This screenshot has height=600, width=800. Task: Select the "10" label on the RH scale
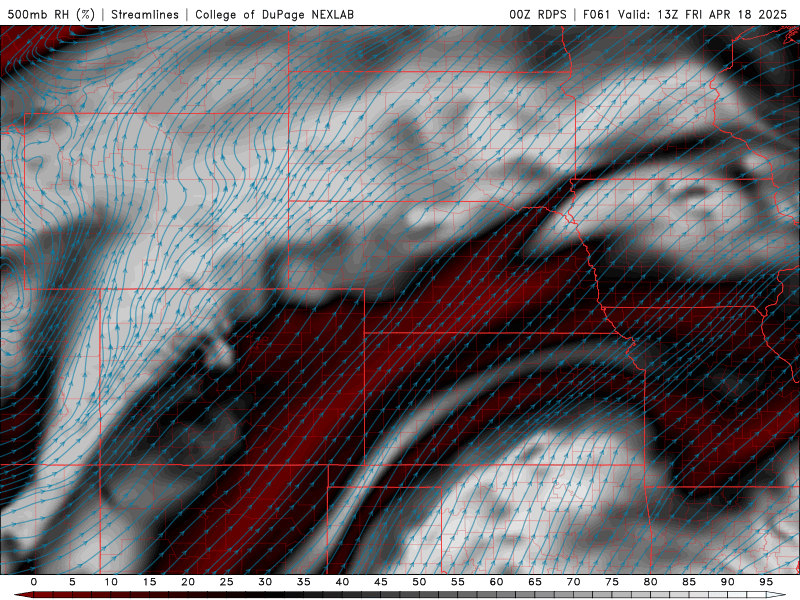111,582
